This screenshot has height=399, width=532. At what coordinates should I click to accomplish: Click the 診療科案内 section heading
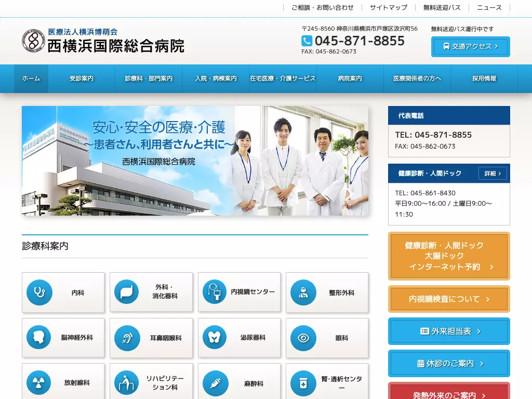45,246
